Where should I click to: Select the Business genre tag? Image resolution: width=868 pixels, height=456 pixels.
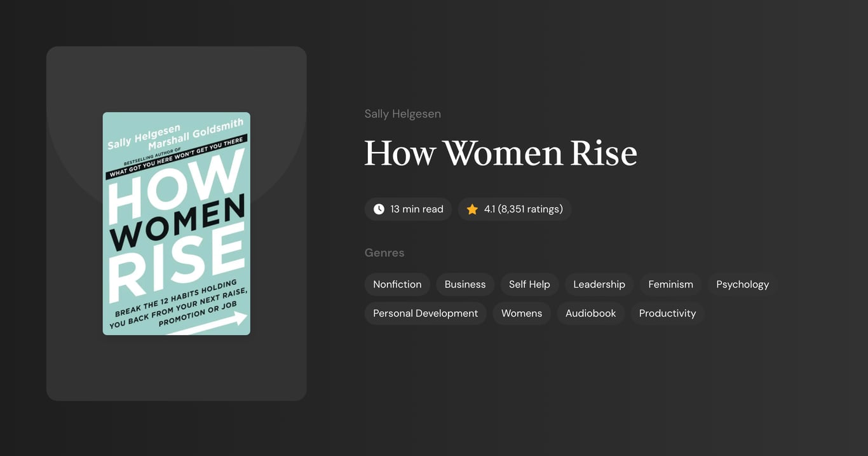[x=465, y=284]
